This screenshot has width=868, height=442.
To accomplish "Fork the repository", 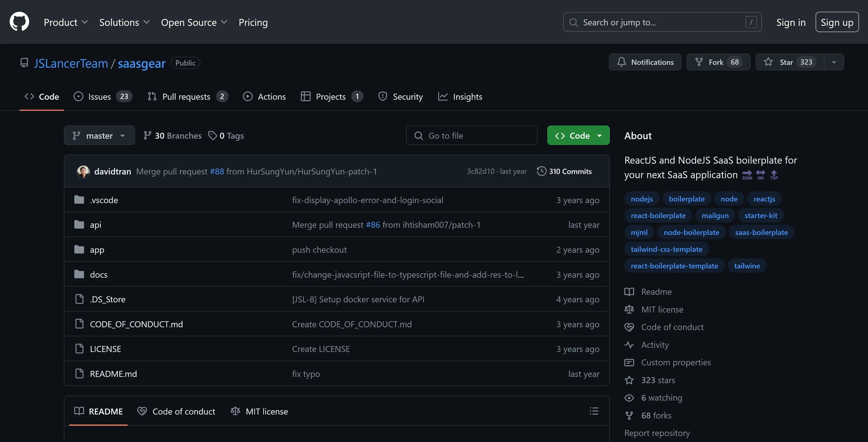I will point(718,62).
